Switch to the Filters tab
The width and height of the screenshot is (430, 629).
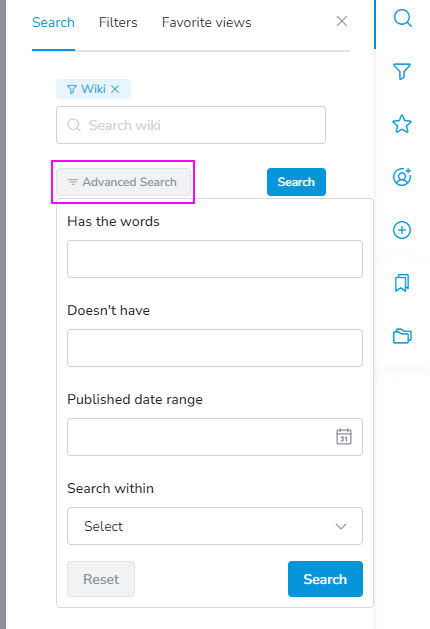[x=118, y=22]
